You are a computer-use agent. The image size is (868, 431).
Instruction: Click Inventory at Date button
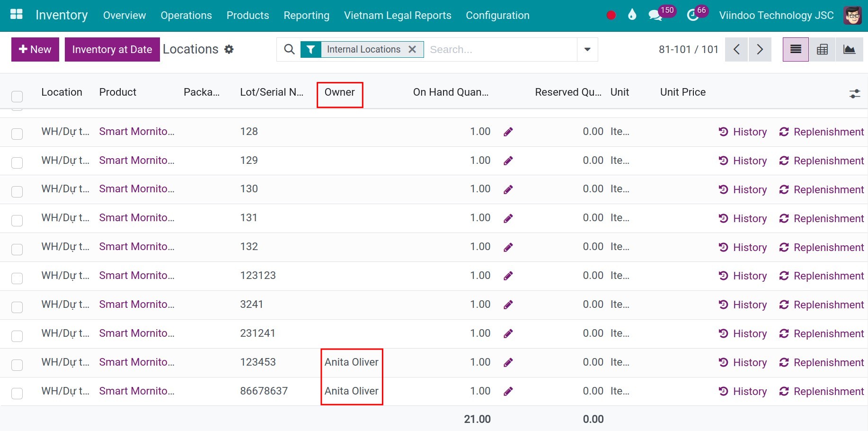click(x=112, y=49)
